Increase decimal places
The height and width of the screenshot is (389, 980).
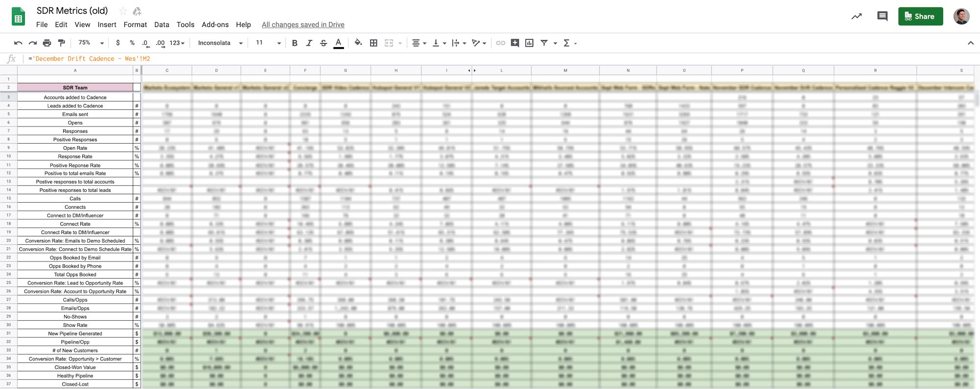(160, 43)
